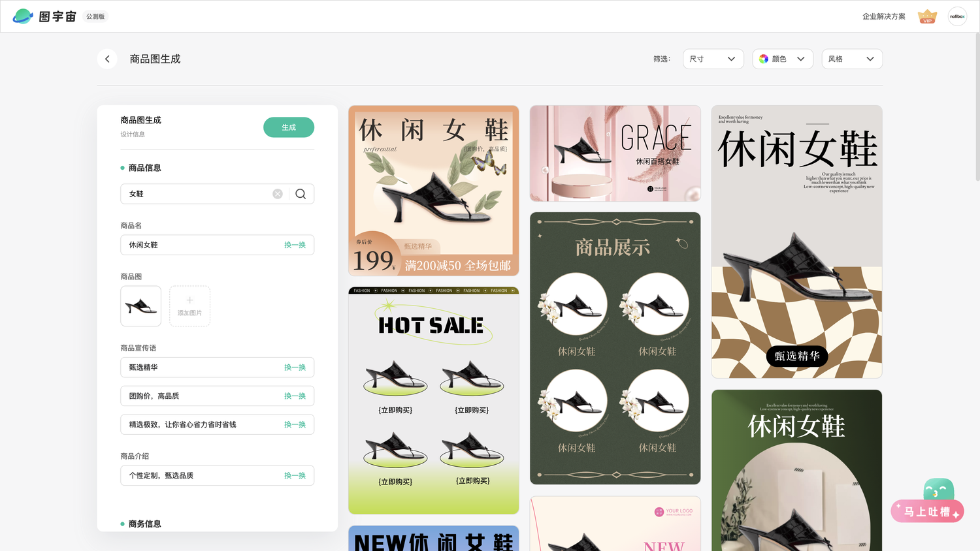Open the HOT SALE green template

[434, 401]
